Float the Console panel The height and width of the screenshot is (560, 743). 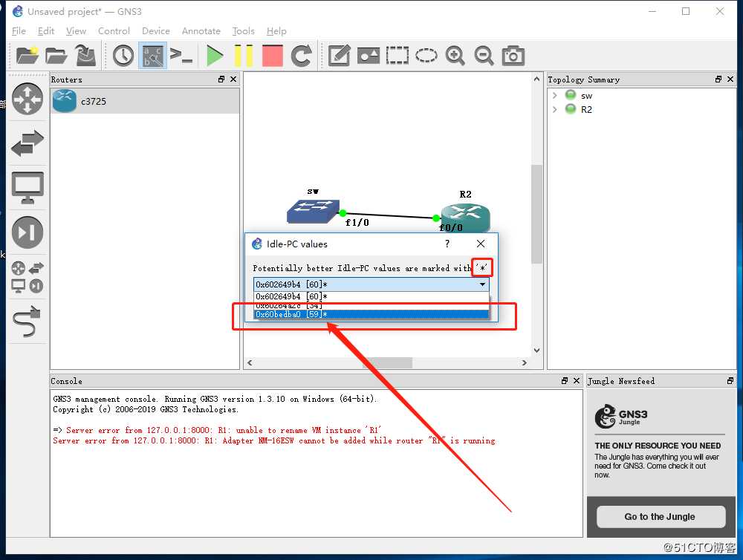pos(565,380)
